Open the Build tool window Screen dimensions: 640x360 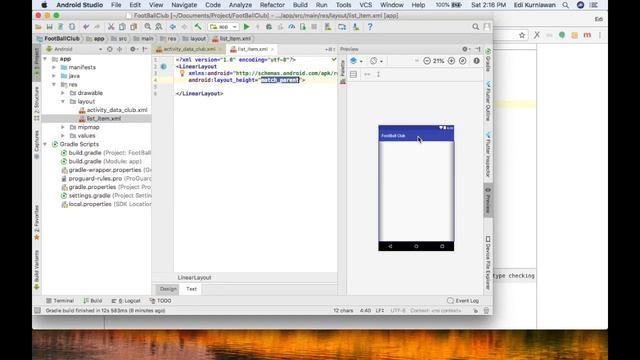[x=93, y=301]
